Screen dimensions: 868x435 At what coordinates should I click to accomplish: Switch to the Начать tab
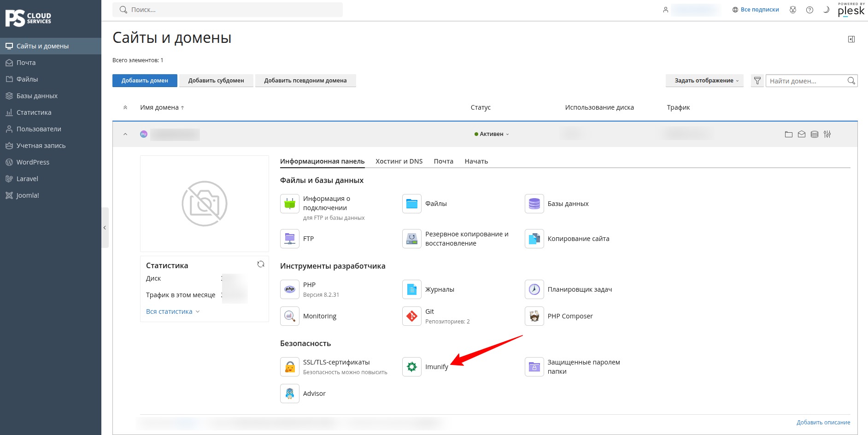coord(476,161)
